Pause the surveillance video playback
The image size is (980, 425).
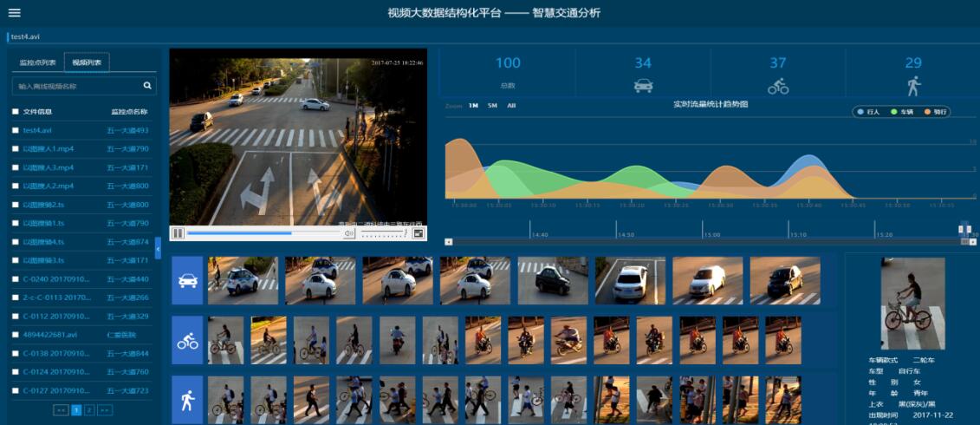pyautogui.click(x=178, y=233)
